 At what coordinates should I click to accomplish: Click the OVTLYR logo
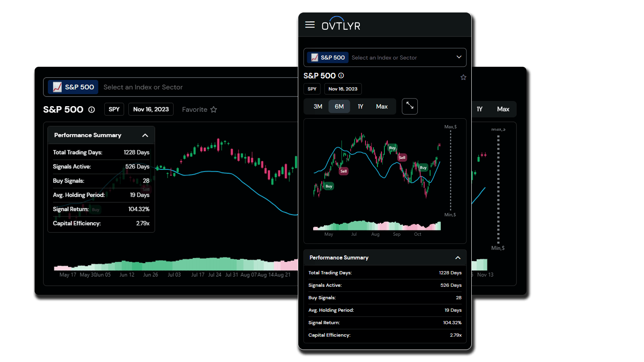tap(341, 25)
